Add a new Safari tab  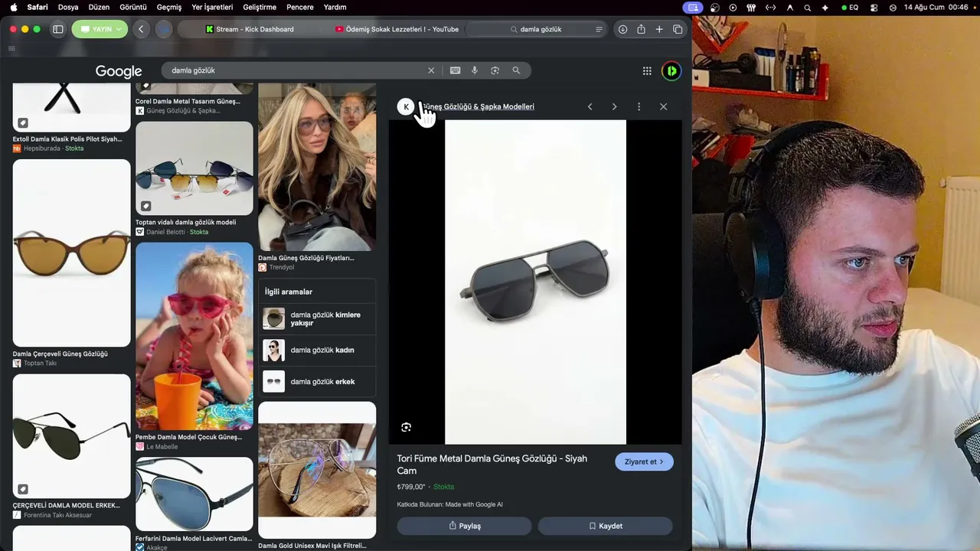pos(659,29)
